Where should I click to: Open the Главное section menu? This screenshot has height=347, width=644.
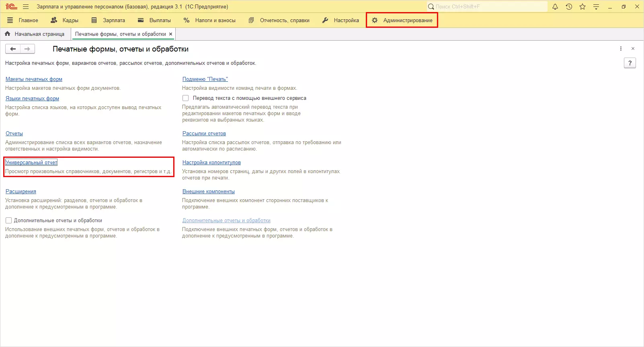click(x=23, y=20)
